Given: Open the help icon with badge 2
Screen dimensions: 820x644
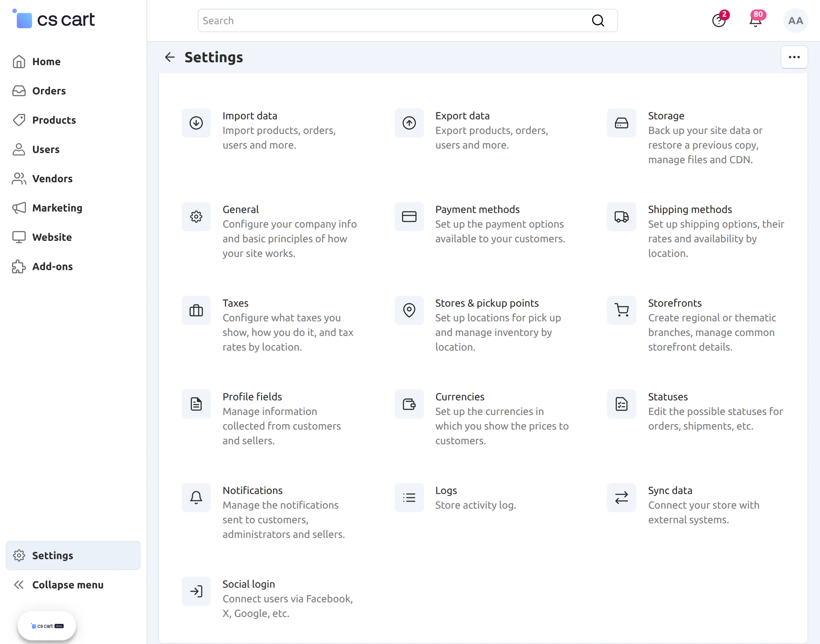Looking at the screenshot, I should (x=720, y=20).
